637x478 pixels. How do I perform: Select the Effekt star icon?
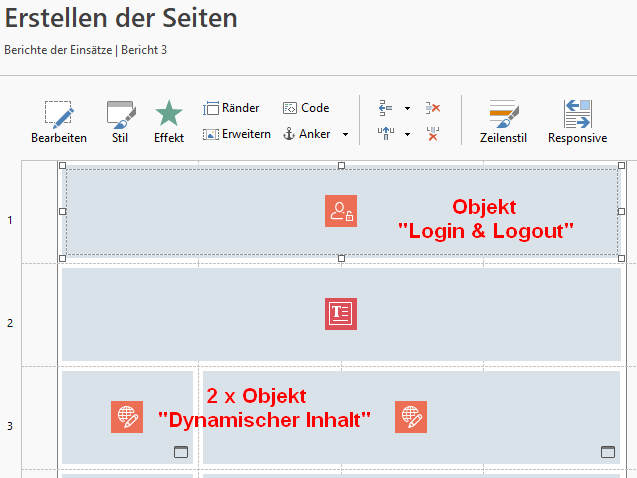pyautogui.click(x=169, y=122)
